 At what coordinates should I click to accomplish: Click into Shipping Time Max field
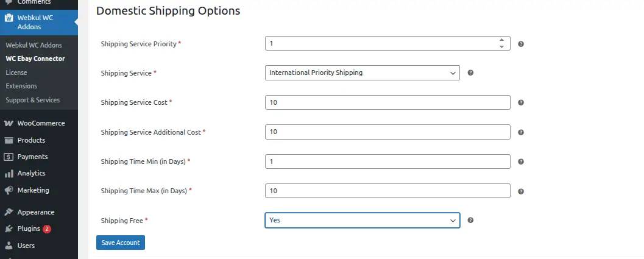[x=387, y=191]
